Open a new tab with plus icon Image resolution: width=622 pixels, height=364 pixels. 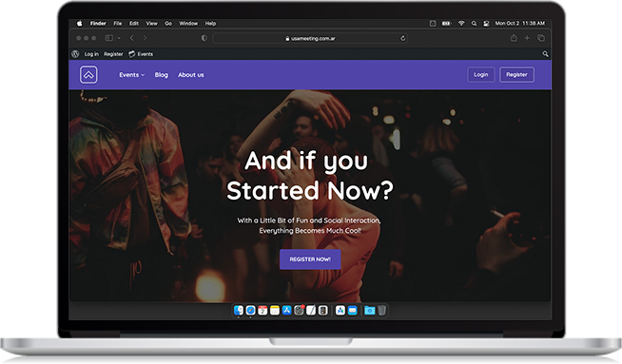coord(527,38)
